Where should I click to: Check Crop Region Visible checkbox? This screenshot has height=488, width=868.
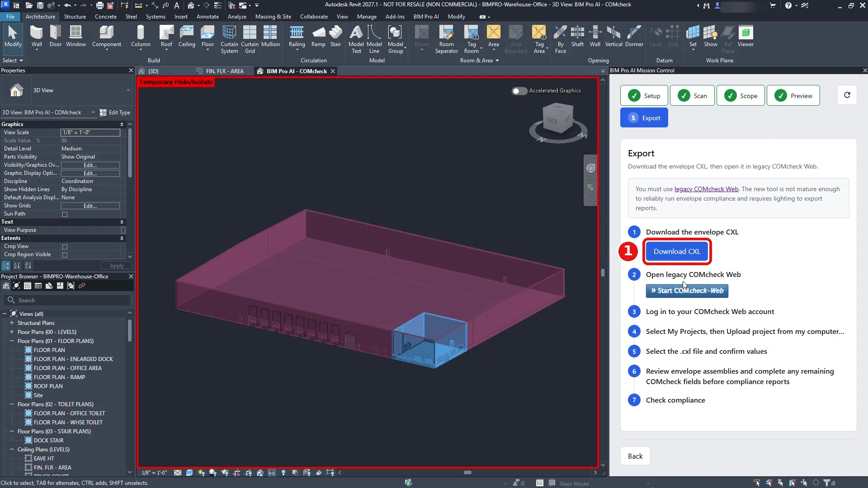[x=65, y=255]
